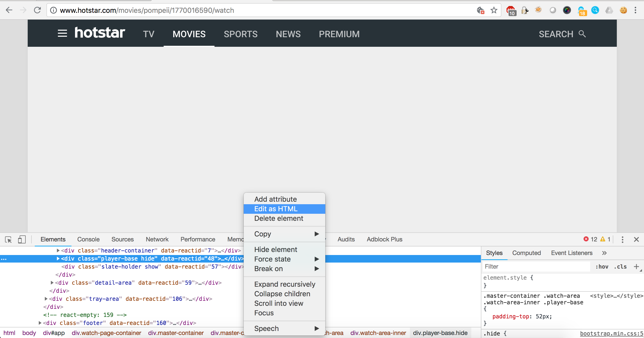
Task: Click the dark circular camera-lens extension icon
Action: (567, 10)
